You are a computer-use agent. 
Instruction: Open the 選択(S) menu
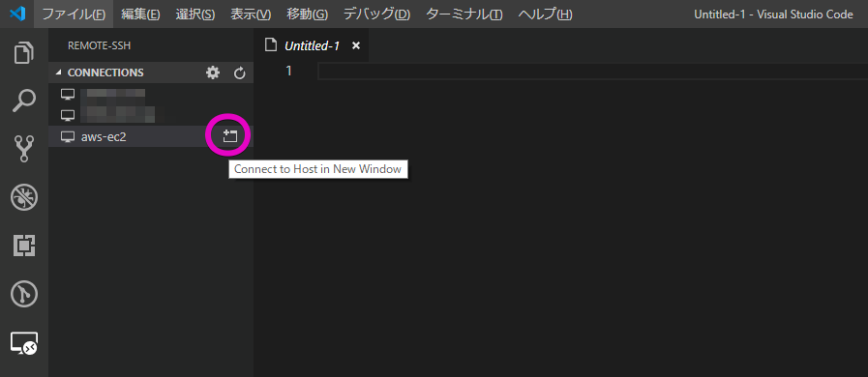pos(195,14)
